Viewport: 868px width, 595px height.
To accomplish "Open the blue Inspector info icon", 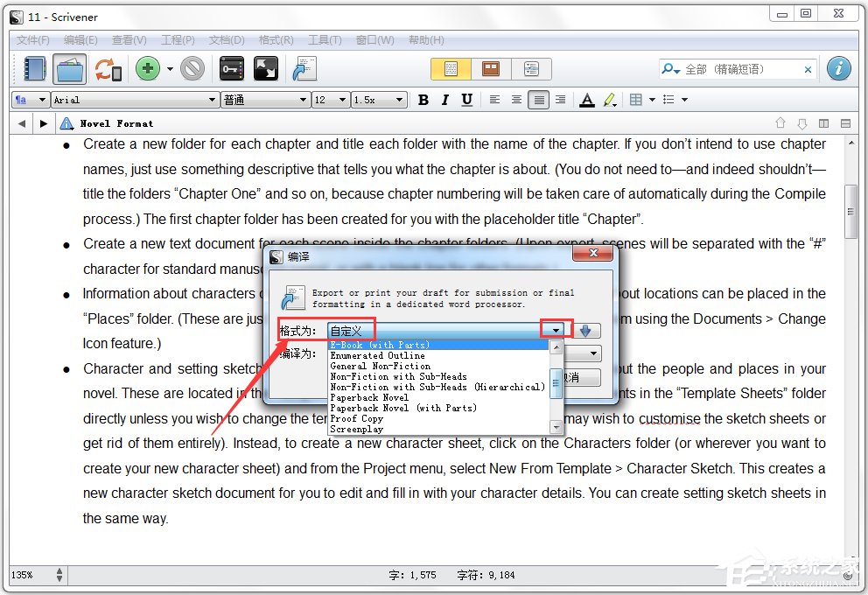I will tap(838, 69).
